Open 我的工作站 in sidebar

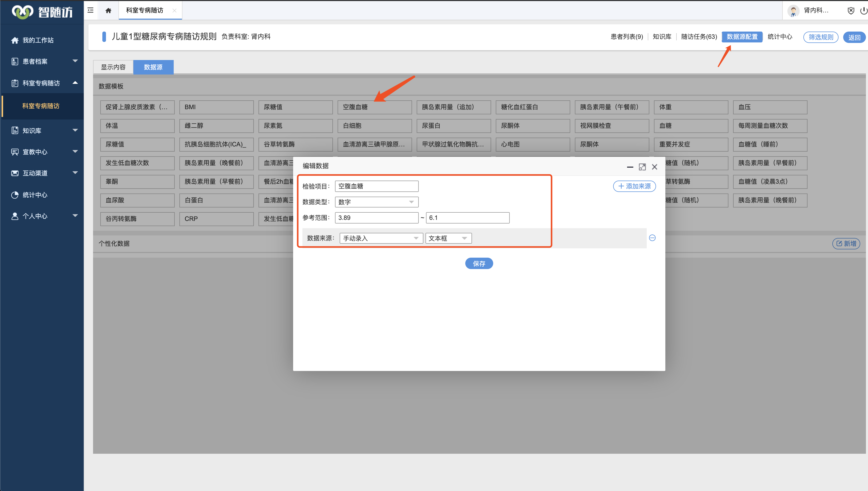tap(38, 40)
